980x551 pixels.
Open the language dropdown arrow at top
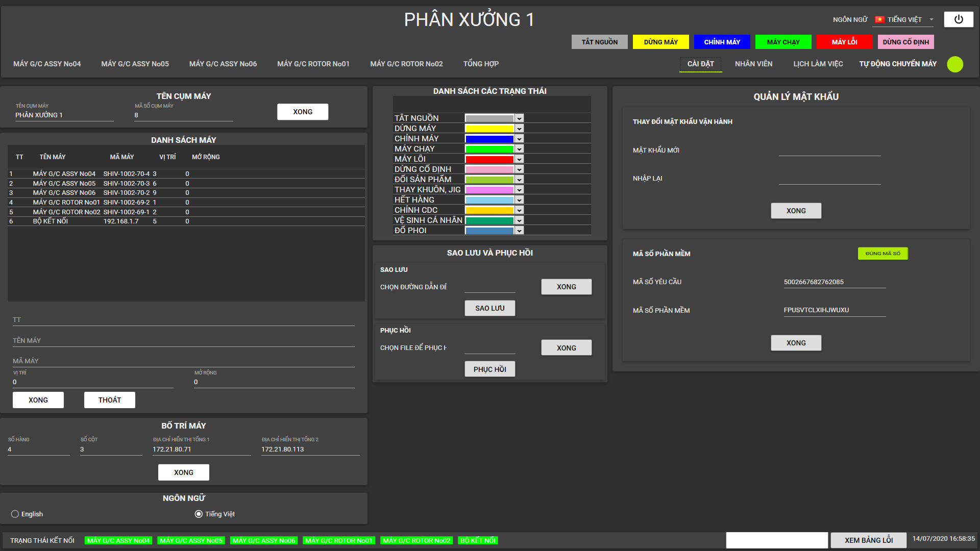click(931, 19)
